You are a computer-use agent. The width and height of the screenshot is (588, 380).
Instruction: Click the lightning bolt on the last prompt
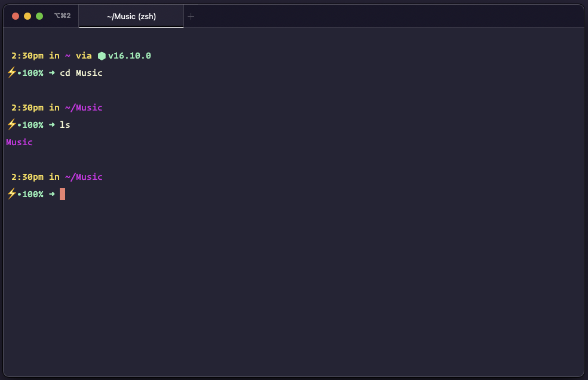coord(11,193)
